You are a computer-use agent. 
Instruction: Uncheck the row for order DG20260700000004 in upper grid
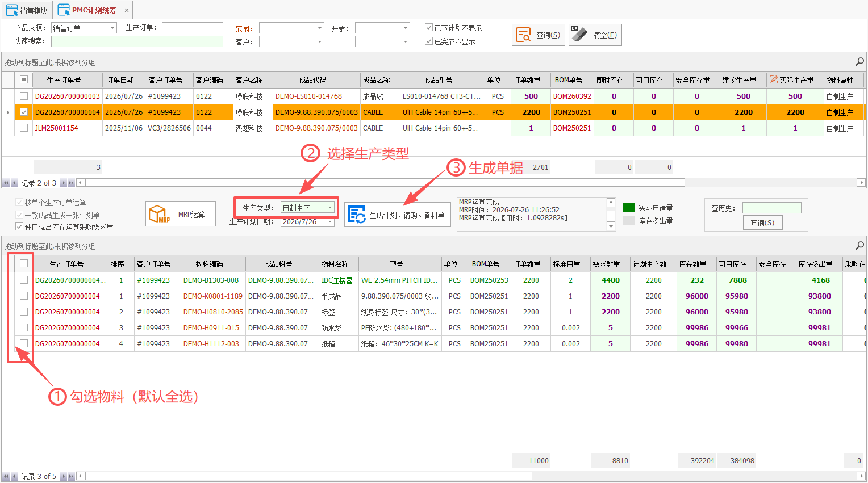(24, 112)
